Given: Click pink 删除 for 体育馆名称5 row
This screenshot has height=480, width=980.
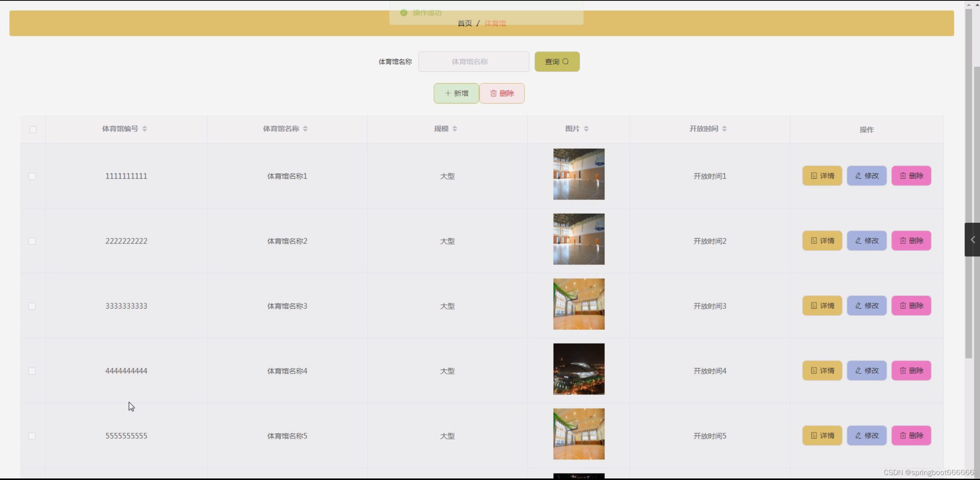Looking at the screenshot, I should tap(911, 436).
